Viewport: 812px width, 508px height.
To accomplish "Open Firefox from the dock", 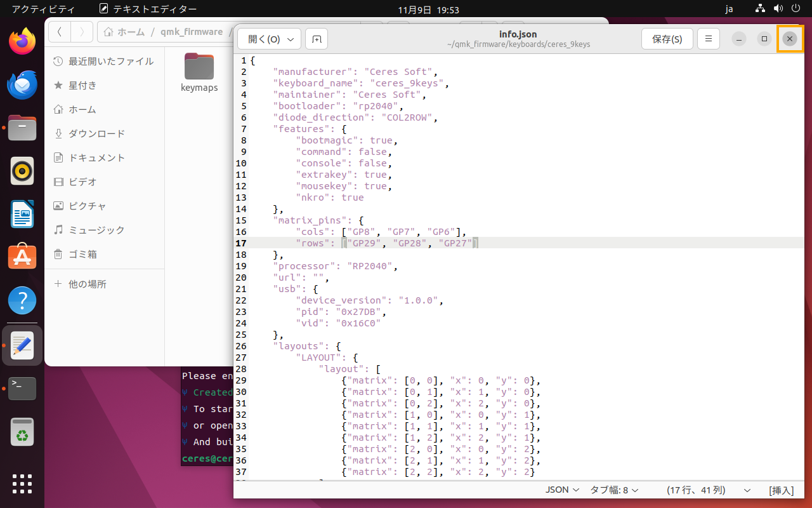I will click(x=22, y=41).
